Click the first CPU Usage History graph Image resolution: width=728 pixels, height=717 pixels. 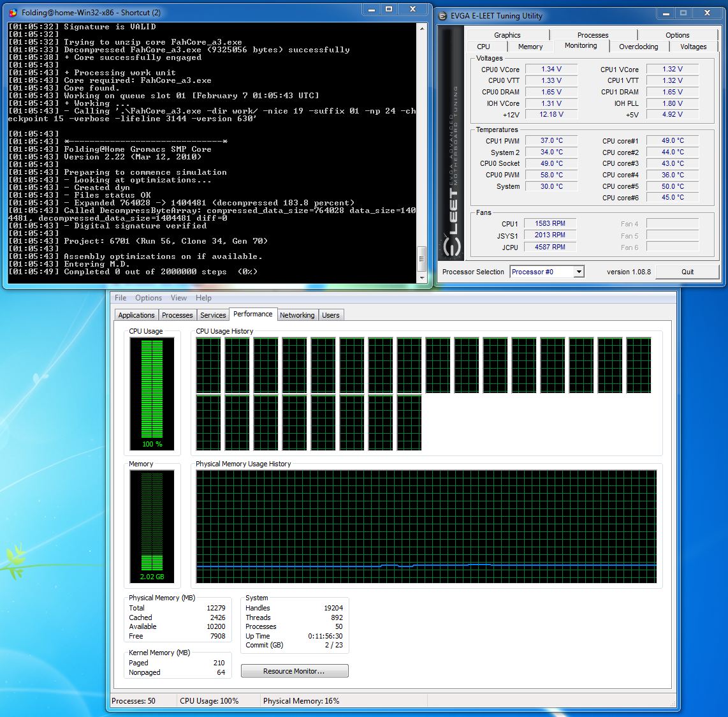[208, 366]
